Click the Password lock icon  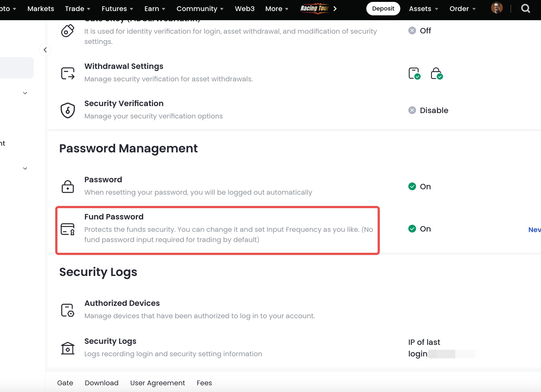(68, 187)
